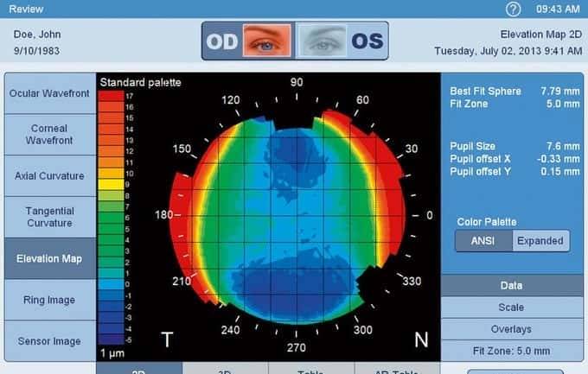
Task: Click the Review header title
Action: (x=26, y=9)
